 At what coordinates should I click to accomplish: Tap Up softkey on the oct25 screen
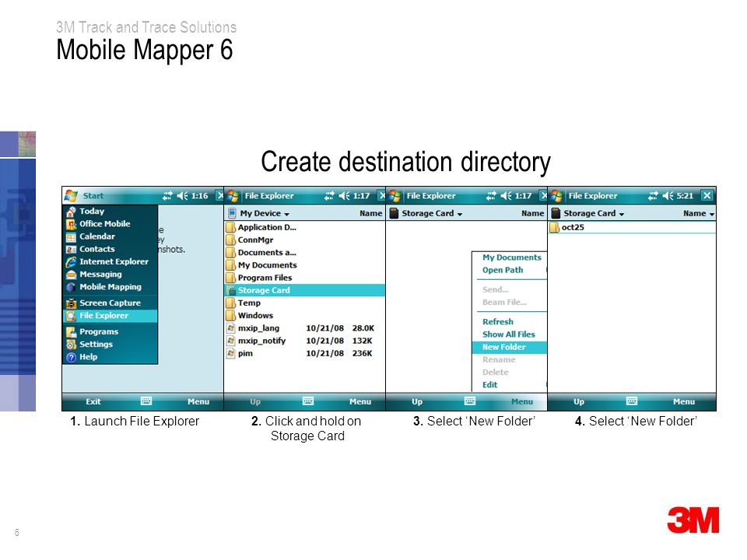click(x=579, y=401)
